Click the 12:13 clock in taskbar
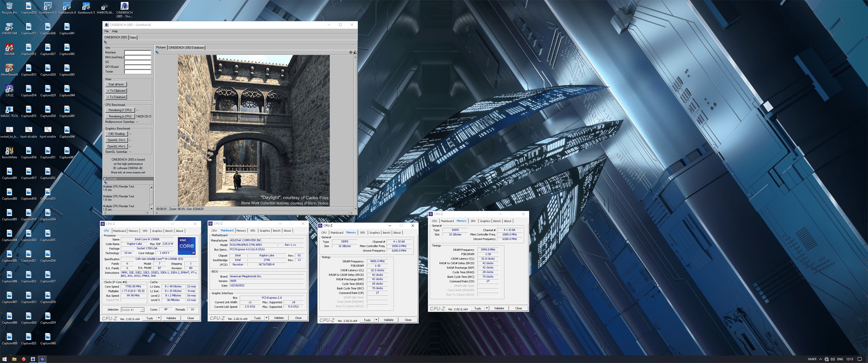Viewport: 868px width, 363px height. pyautogui.click(x=850, y=359)
